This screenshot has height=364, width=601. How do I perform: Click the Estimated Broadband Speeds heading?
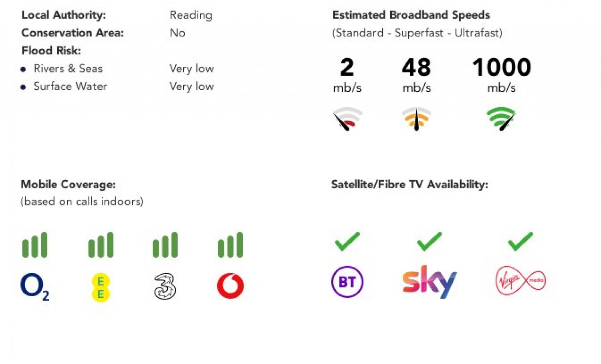tap(411, 15)
